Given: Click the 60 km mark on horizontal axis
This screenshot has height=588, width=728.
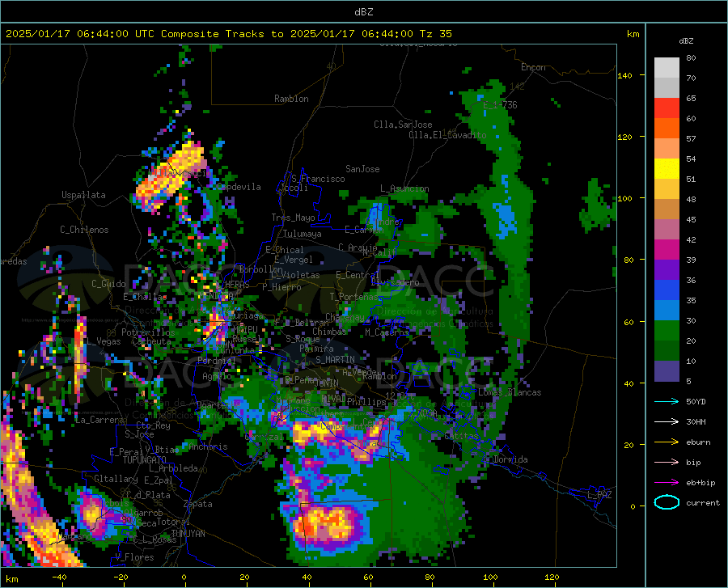Looking at the screenshot, I should click(368, 577).
